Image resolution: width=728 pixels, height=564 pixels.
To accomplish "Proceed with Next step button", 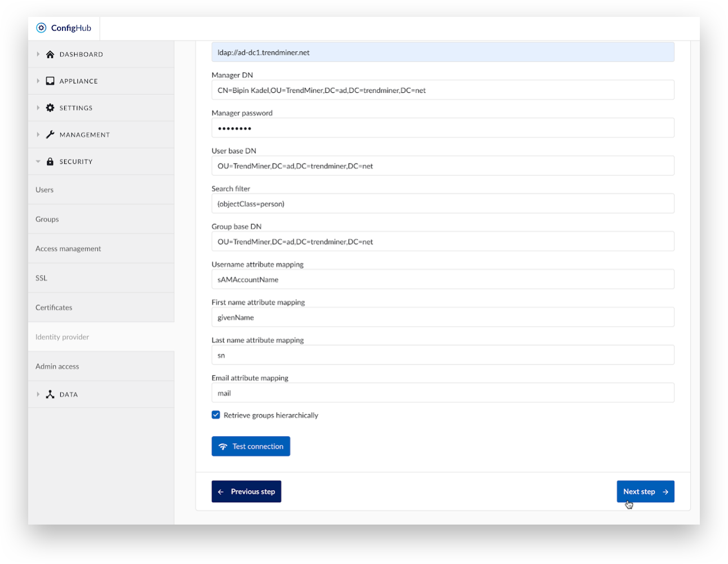I will point(645,491).
